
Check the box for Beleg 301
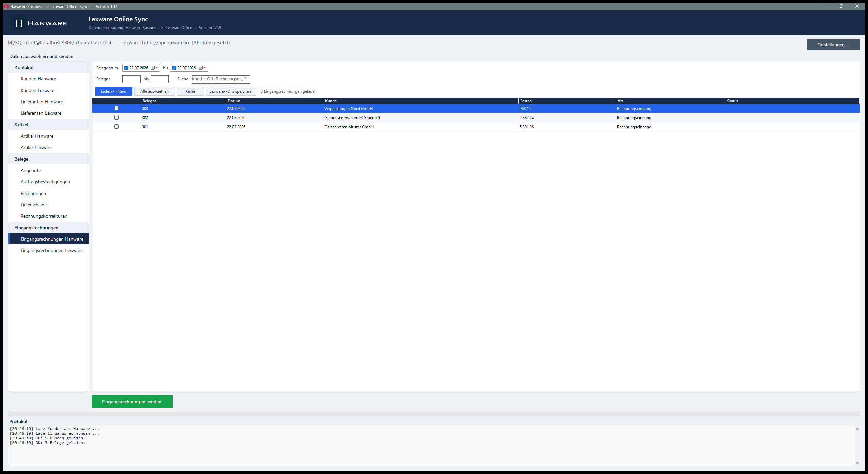[x=116, y=127]
